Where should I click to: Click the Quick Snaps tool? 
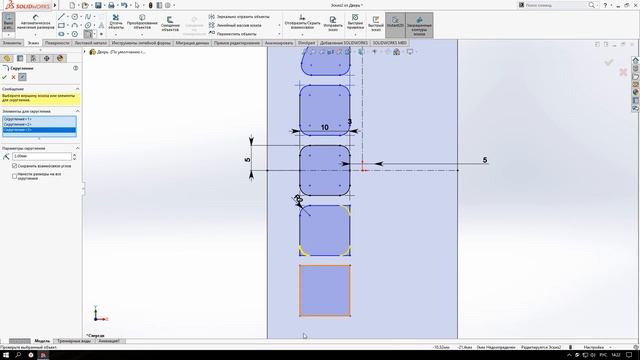[x=355, y=22]
